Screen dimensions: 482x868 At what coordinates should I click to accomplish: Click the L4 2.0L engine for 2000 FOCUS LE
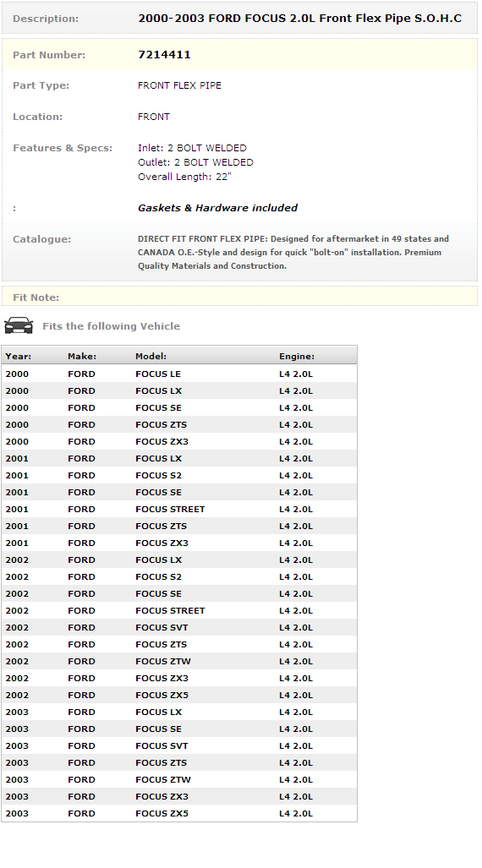click(296, 374)
